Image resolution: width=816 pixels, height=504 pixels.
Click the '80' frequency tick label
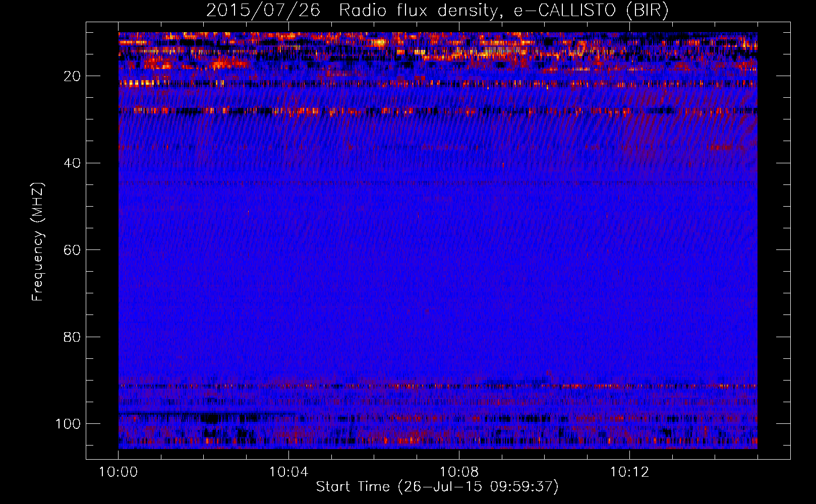(72, 337)
